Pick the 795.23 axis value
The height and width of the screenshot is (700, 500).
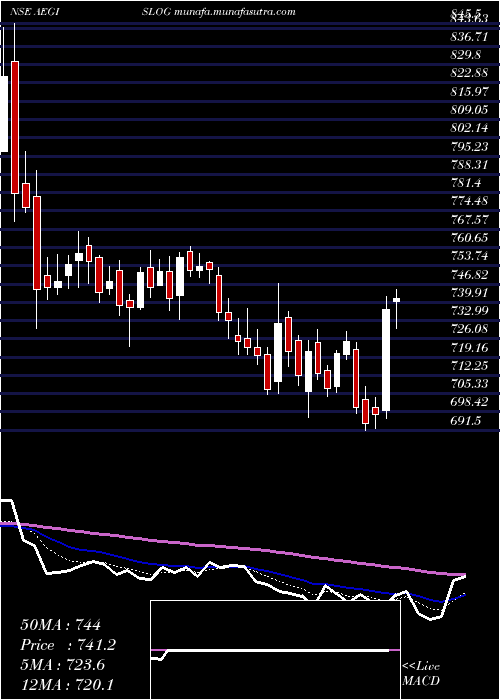(x=469, y=146)
